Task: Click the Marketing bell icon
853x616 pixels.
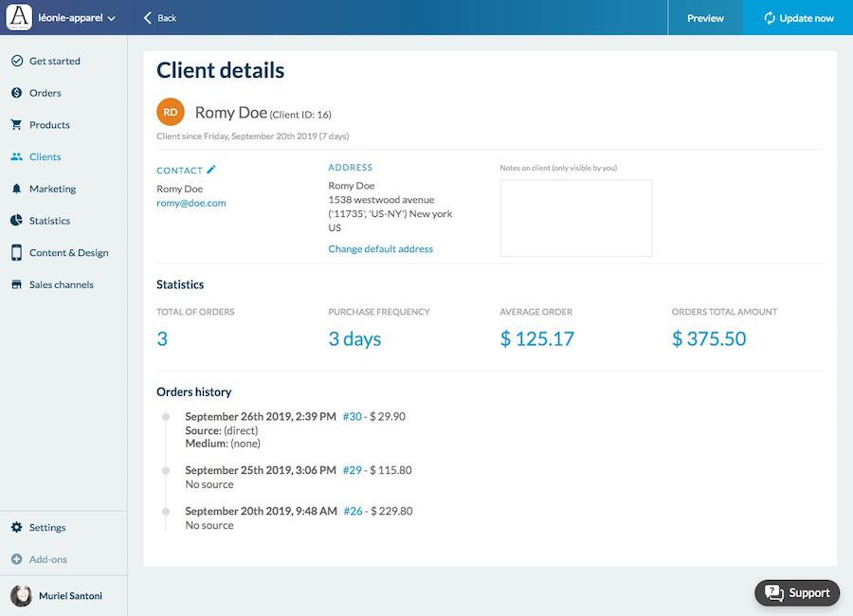Action: [x=16, y=189]
